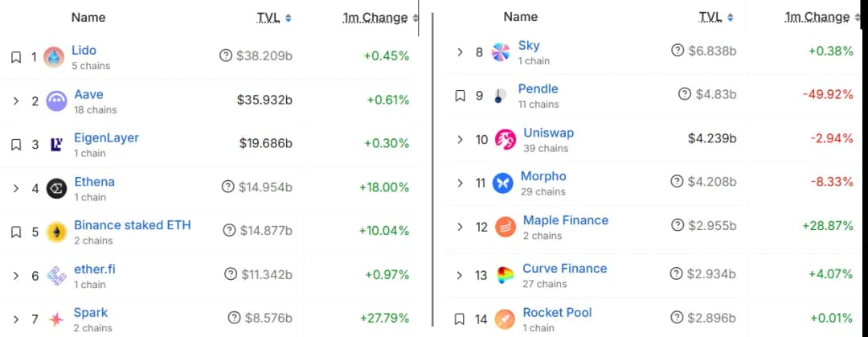Click Sky's $6.838b TVL value
Screen dimensions: 868x337
click(712, 51)
